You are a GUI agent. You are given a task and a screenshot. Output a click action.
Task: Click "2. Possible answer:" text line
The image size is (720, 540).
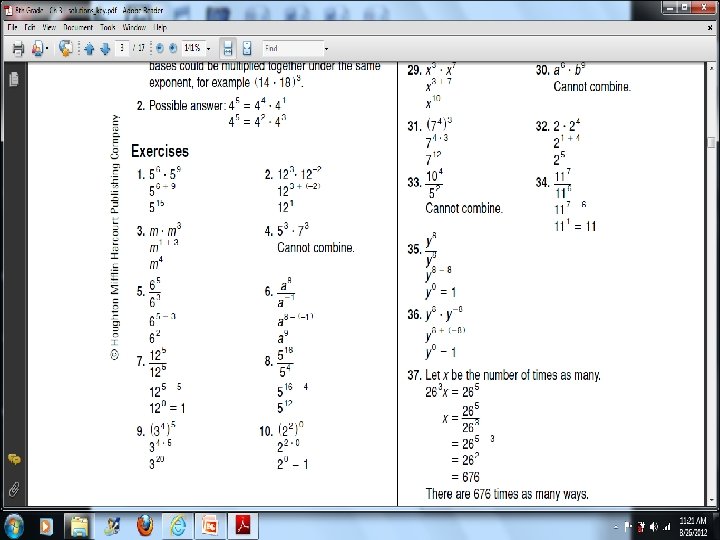181,106
